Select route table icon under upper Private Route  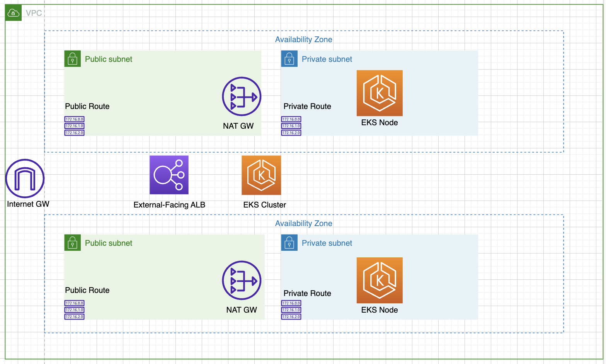[291, 126]
